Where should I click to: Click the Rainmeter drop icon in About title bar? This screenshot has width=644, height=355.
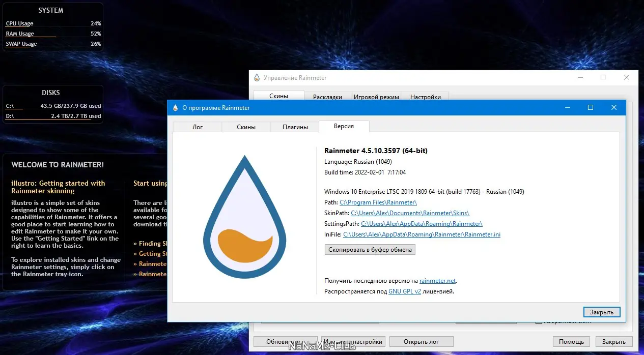pyautogui.click(x=175, y=108)
